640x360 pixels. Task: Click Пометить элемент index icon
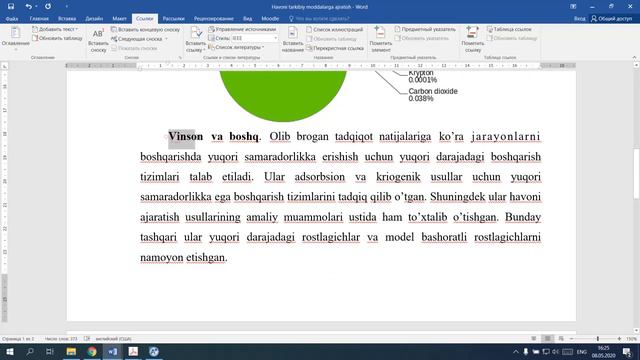(x=380, y=40)
